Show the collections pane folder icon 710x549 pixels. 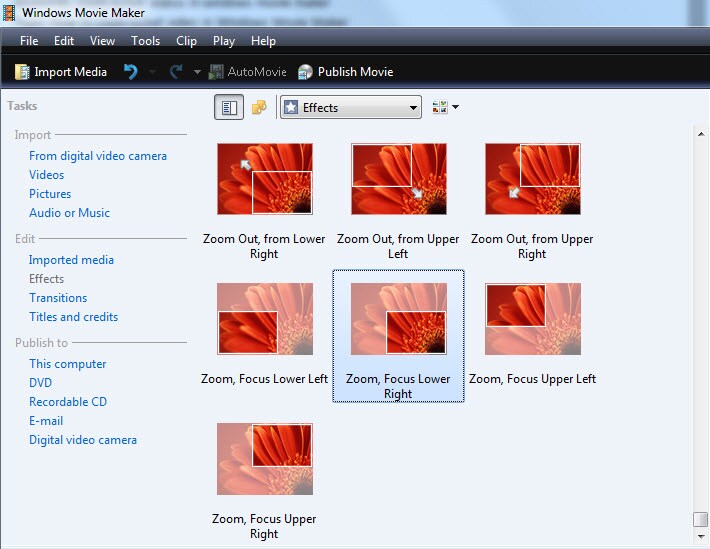pos(259,107)
